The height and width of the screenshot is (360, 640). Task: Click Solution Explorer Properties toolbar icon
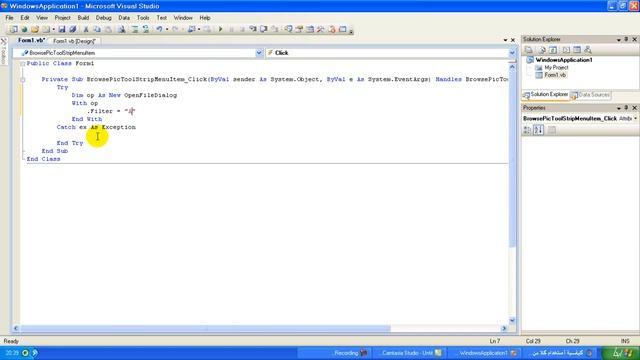point(529,50)
